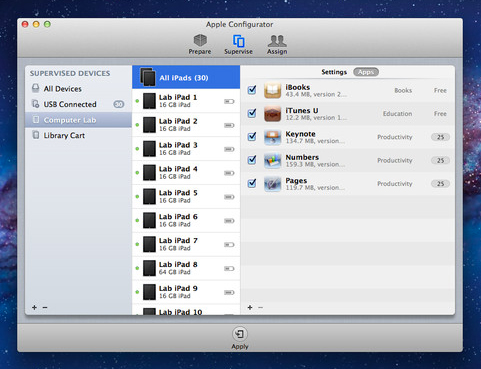This screenshot has width=481, height=369.
Task: Click the Numbers license count 25 badge
Action: 440,160
